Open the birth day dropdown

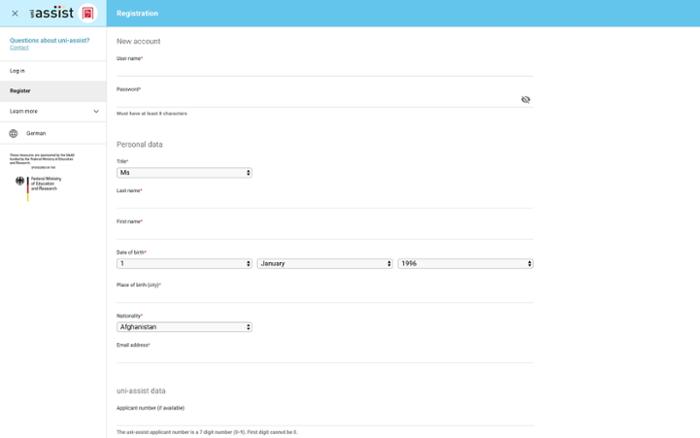(184, 263)
